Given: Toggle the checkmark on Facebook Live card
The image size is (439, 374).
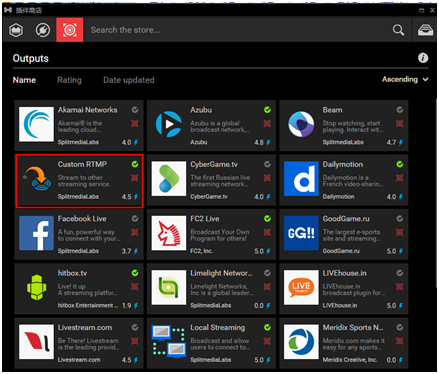Looking at the screenshot, I should [135, 218].
